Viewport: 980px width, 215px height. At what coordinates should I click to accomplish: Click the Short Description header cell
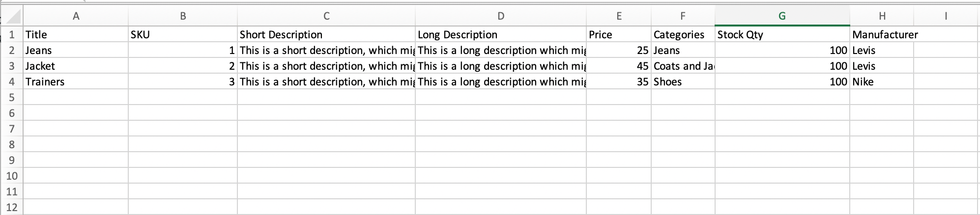[326, 34]
